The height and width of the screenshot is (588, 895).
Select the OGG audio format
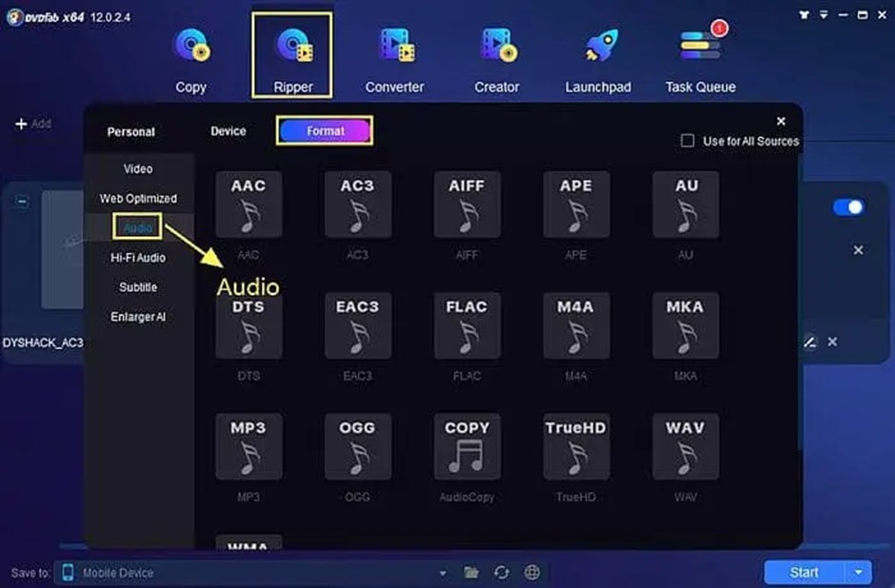point(358,446)
